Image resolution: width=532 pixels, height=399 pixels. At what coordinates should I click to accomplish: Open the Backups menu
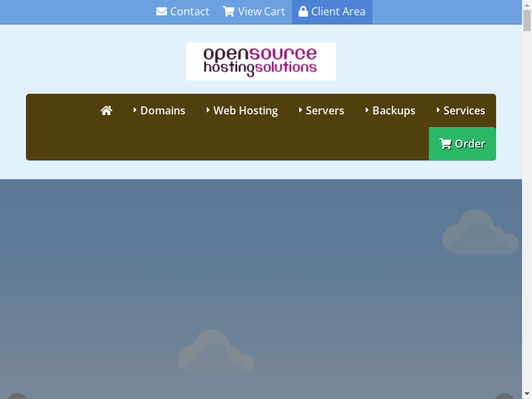coord(394,110)
